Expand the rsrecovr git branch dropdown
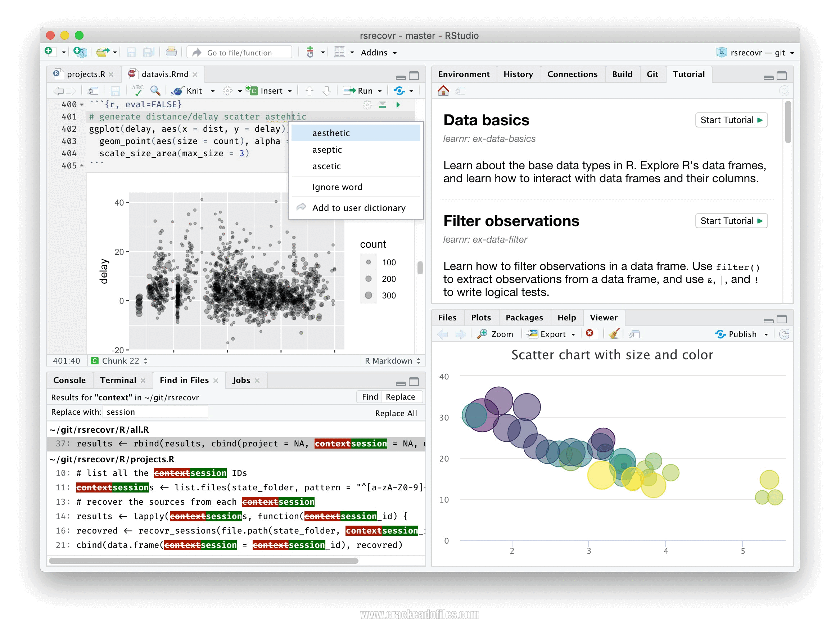 791,52
